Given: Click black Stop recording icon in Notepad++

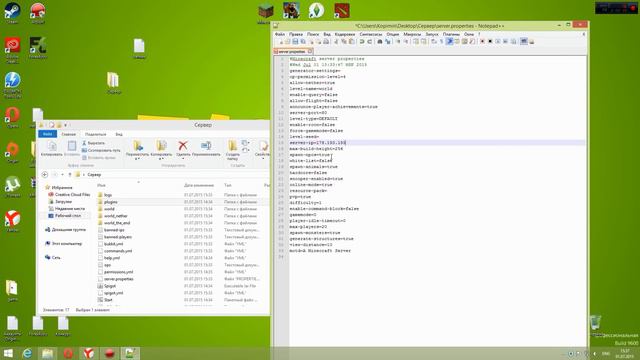Looking at the screenshot, I should 490,42.
